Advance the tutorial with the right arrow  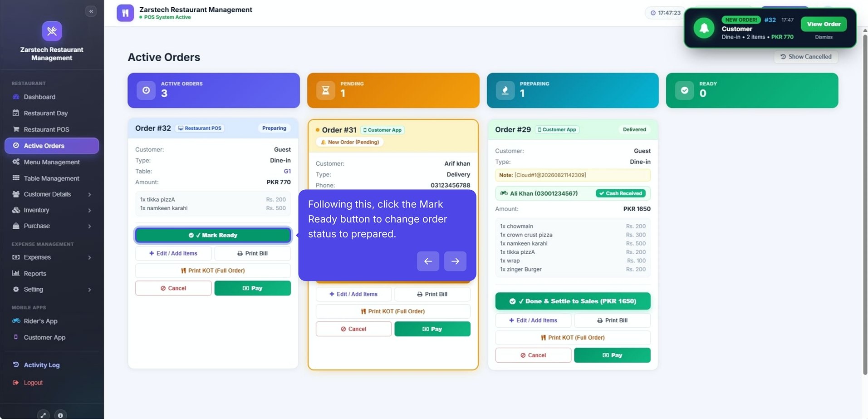455,261
